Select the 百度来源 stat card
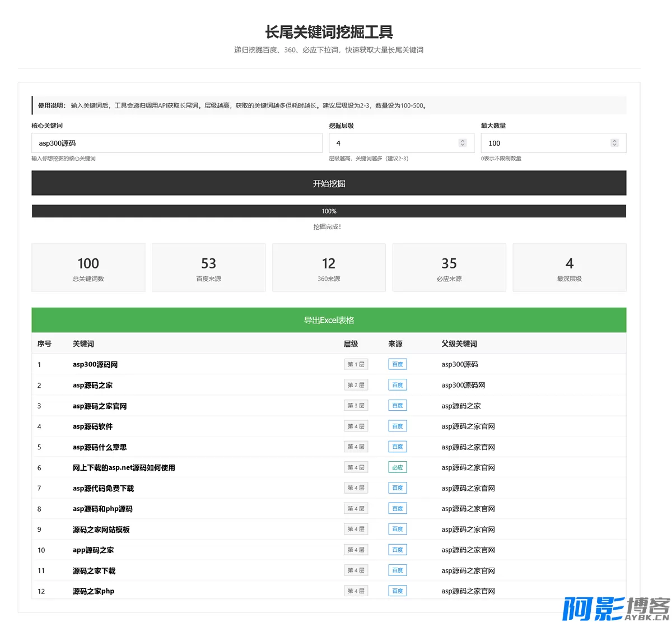Screen dimensions: 672x622 coord(208,268)
